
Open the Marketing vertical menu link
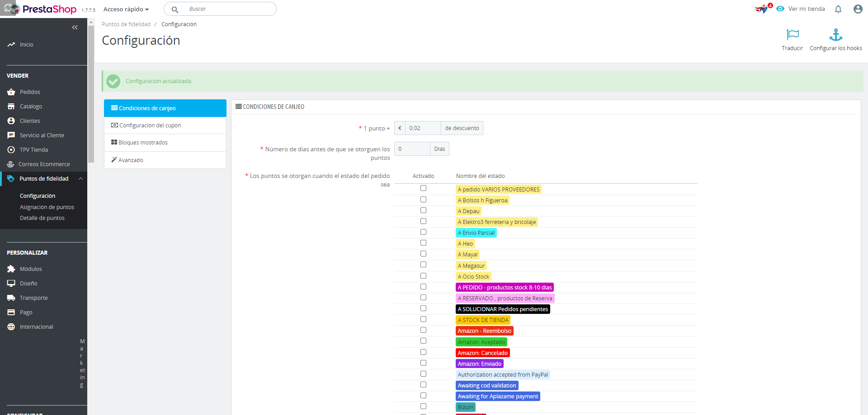82,364
